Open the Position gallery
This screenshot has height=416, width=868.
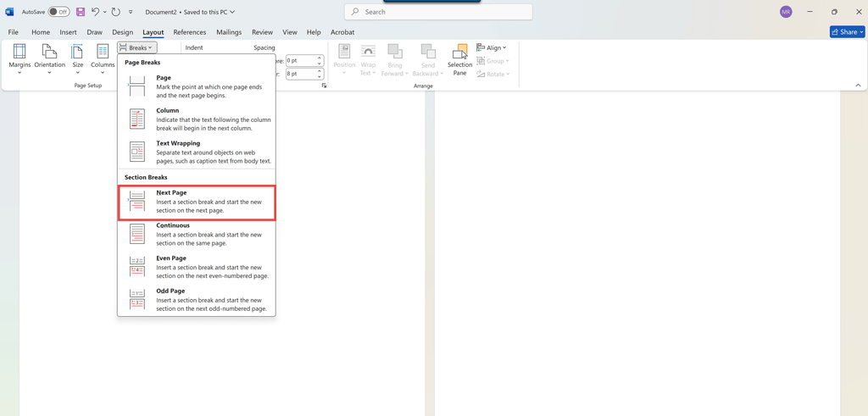[344, 60]
